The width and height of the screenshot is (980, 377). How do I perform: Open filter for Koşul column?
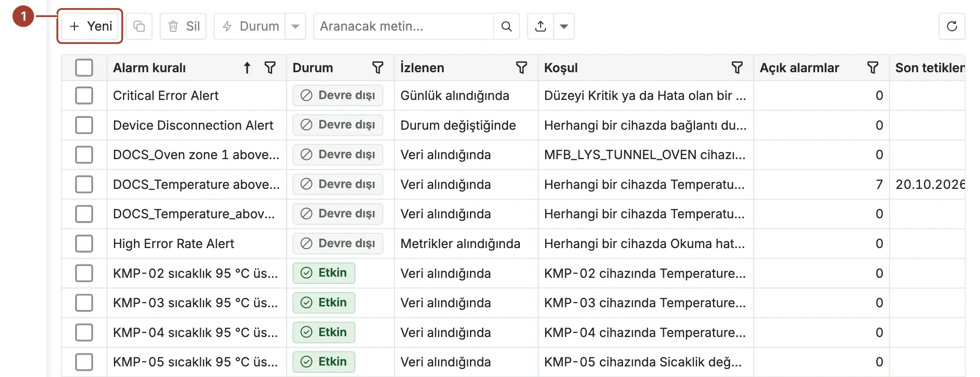737,68
